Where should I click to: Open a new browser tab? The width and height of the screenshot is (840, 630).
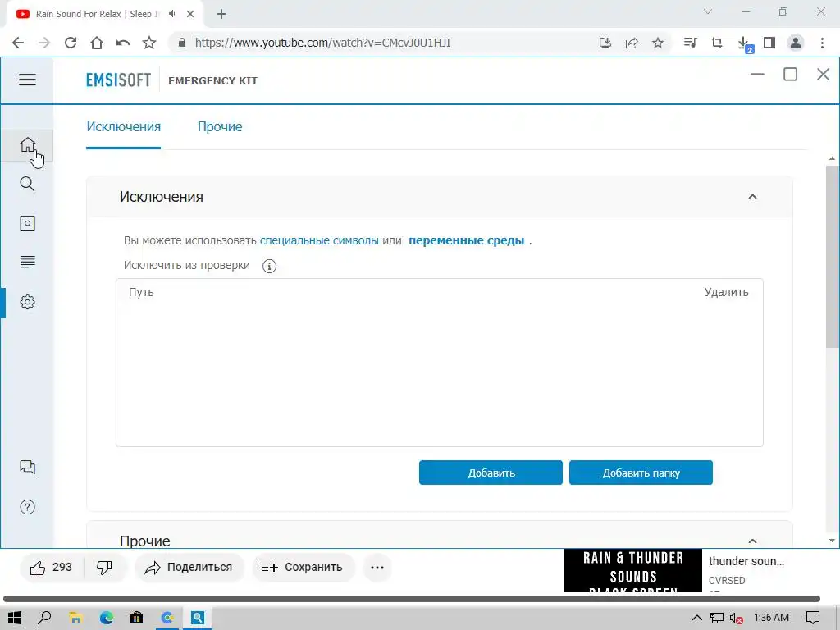pos(221,14)
